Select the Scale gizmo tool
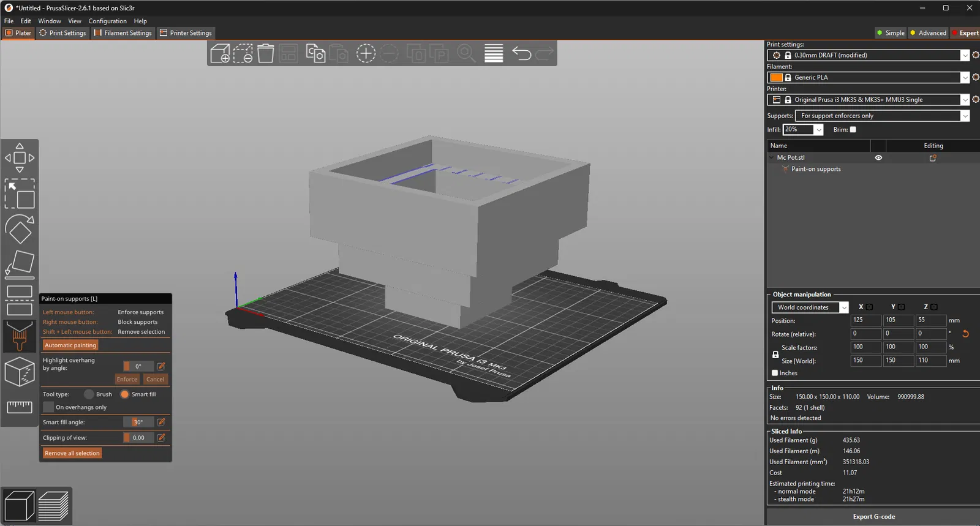Image resolution: width=980 pixels, height=526 pixels. tap(20, 193)
